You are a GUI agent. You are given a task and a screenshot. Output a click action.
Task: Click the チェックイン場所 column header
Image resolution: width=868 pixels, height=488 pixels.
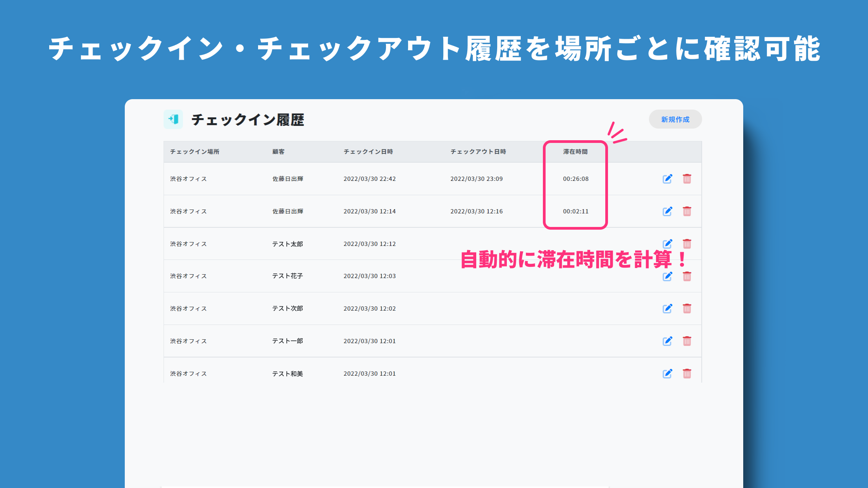pos(195,152)
